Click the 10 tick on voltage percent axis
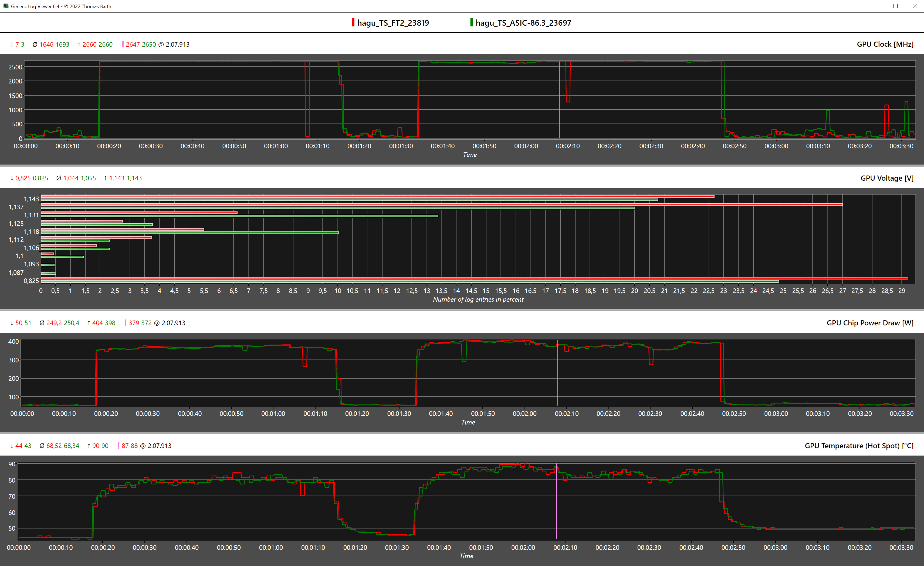Image resolution: width=924 pixels, height=566 pixels. tap(338, 291)
